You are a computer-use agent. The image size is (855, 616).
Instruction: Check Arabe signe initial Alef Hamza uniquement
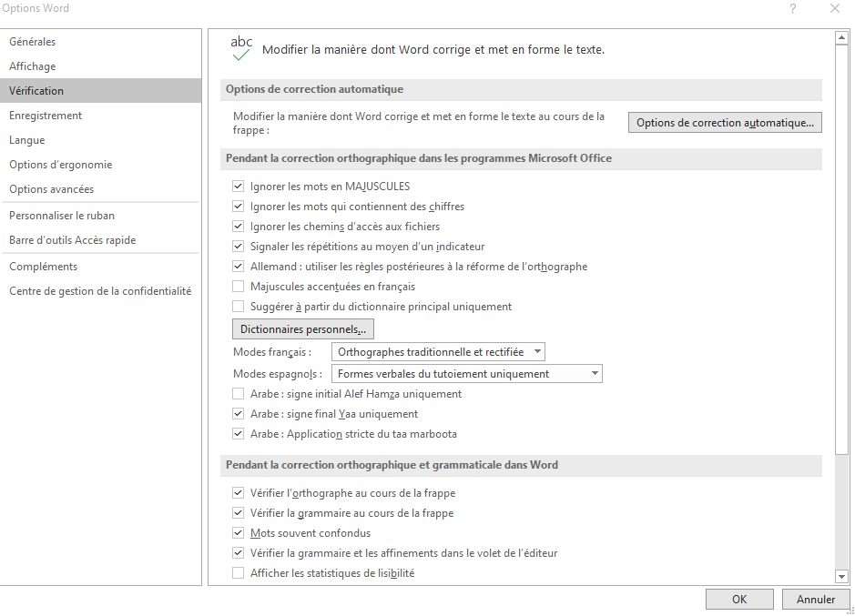[238, 394]
